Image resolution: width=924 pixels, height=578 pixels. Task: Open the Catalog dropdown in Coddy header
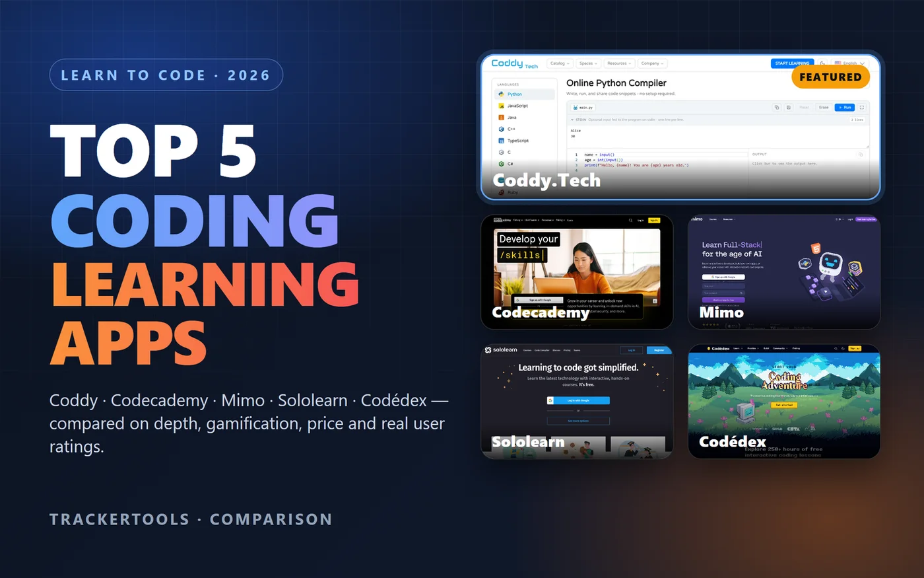click(x=560, y=63)
